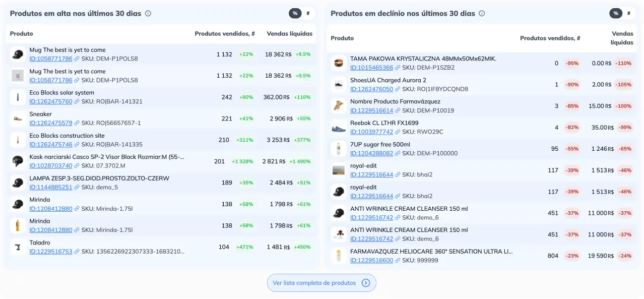Image resolution: width=644 pixels, height=299 pixels.
Task: Select % view in trending products panel
Action: 295,14
